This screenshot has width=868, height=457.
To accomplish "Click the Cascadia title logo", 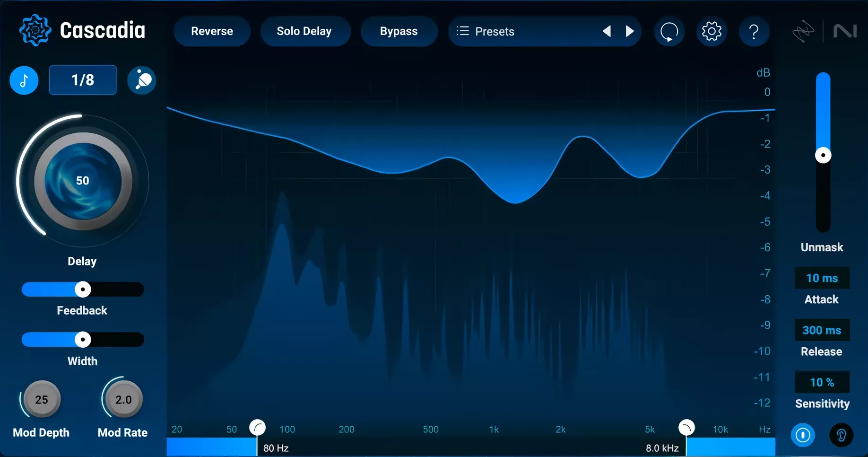I will coord(82,30).
